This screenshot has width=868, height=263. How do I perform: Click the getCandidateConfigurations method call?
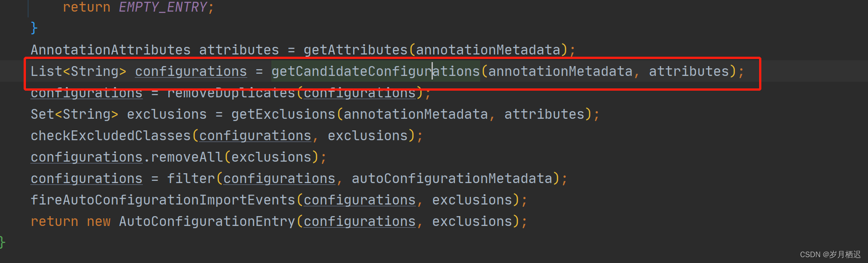375,71
